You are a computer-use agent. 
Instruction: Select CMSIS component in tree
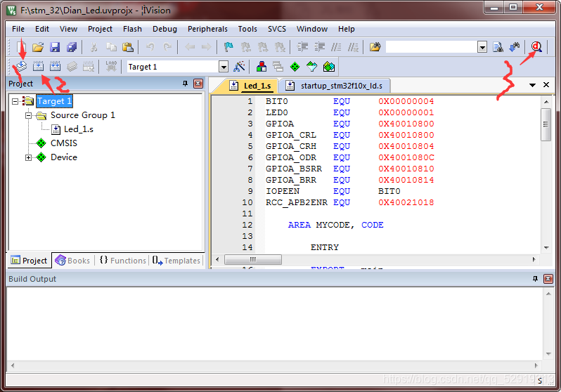[64, 143]
